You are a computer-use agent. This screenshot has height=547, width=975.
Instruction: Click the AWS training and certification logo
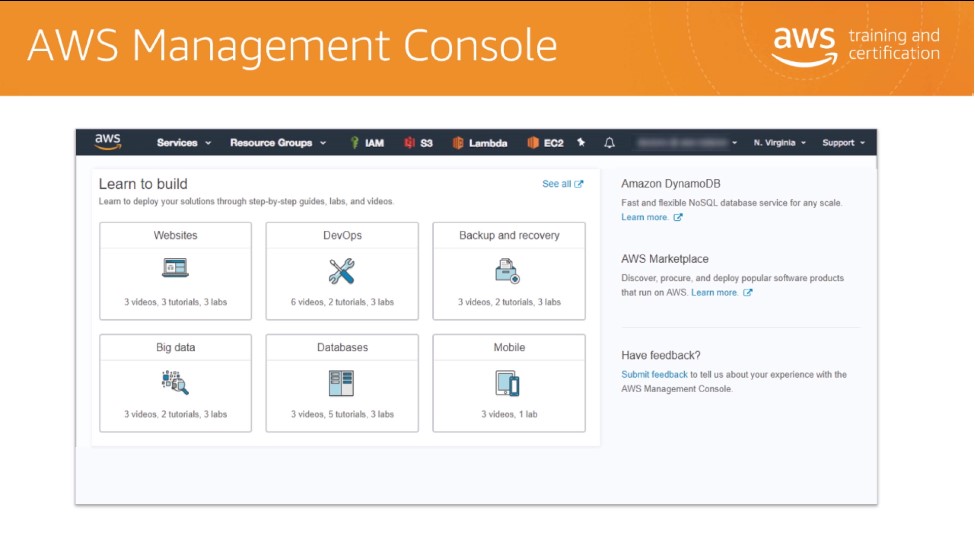click(856, 47)
